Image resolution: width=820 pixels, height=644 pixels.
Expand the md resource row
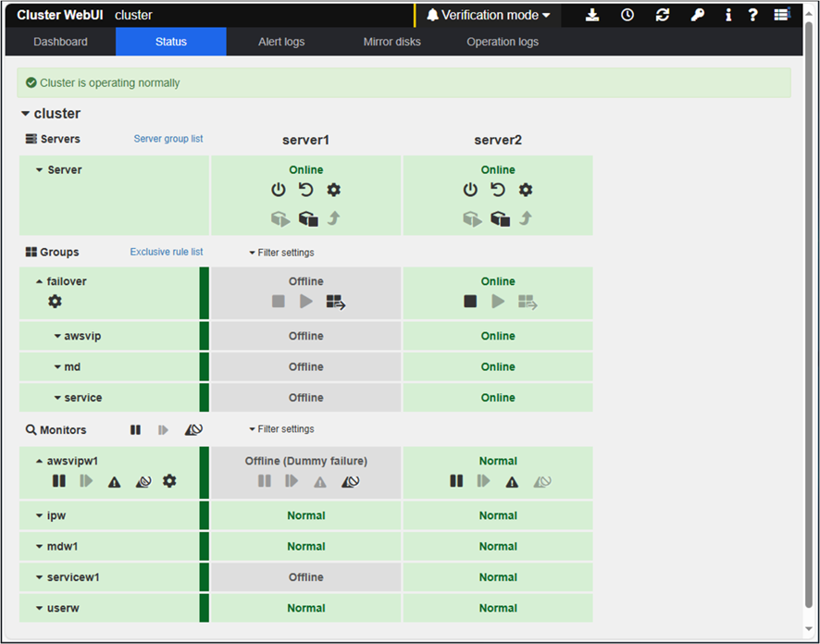tap(57, 367)
